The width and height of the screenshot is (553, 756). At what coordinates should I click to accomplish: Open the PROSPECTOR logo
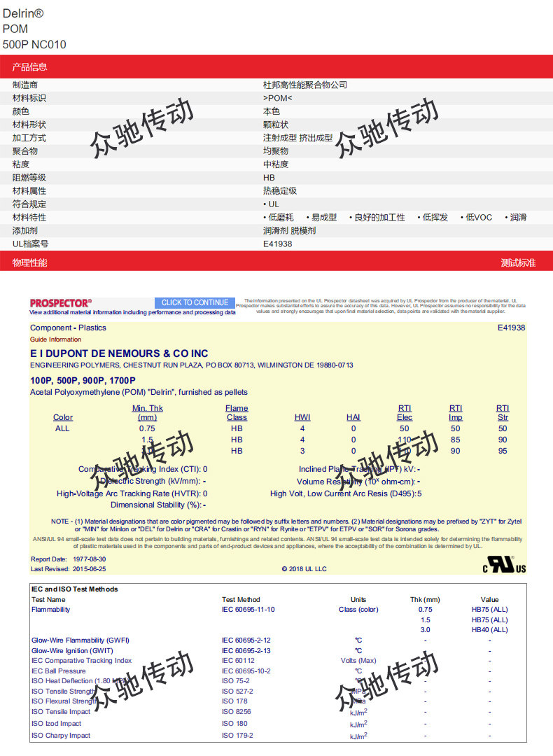[61, 303]
